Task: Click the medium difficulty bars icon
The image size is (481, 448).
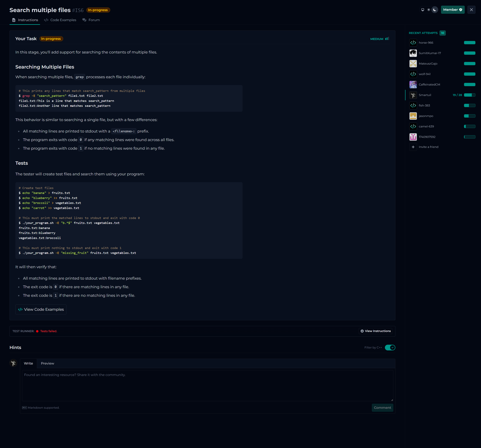Action: pyautogui.click(x=387, y=39)
